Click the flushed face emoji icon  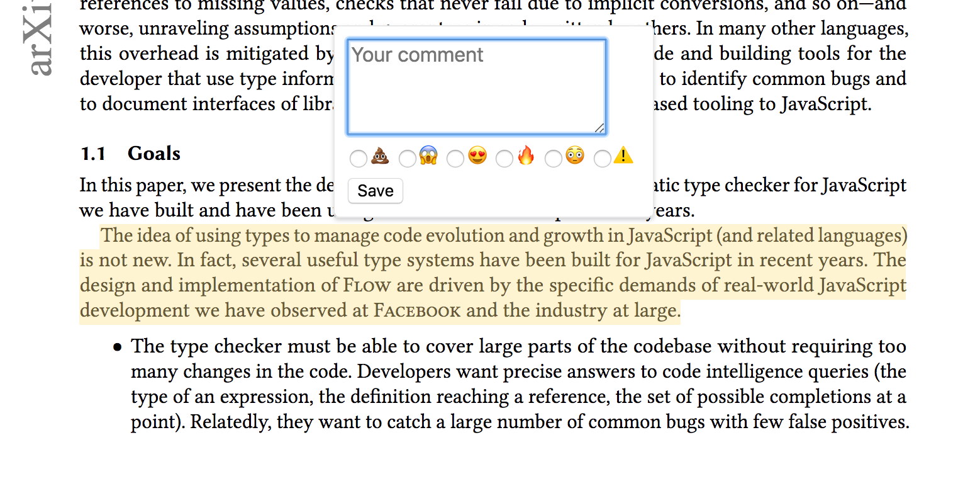[575, 156]
